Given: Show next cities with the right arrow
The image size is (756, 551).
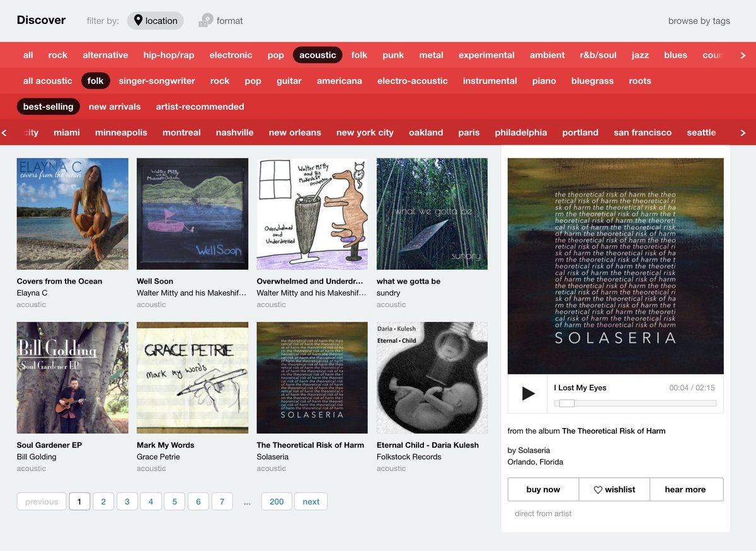Looking at the screenshot, I should (x=743, y=132).
